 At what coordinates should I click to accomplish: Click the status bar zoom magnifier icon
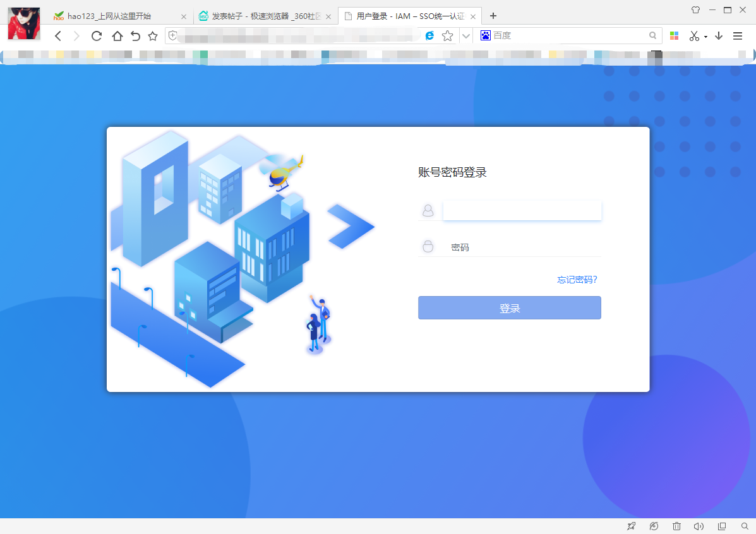pyautogui.click(x=745, y=526)
